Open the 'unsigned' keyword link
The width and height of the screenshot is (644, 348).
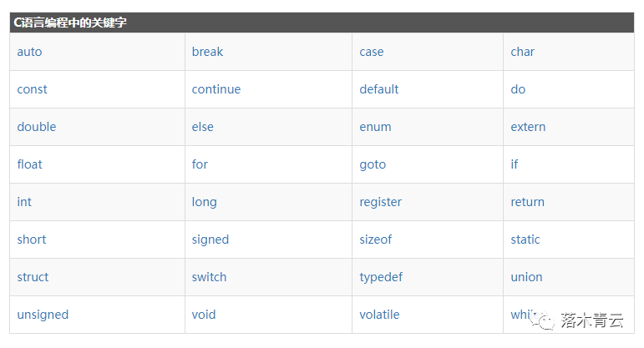click(43, 315)
